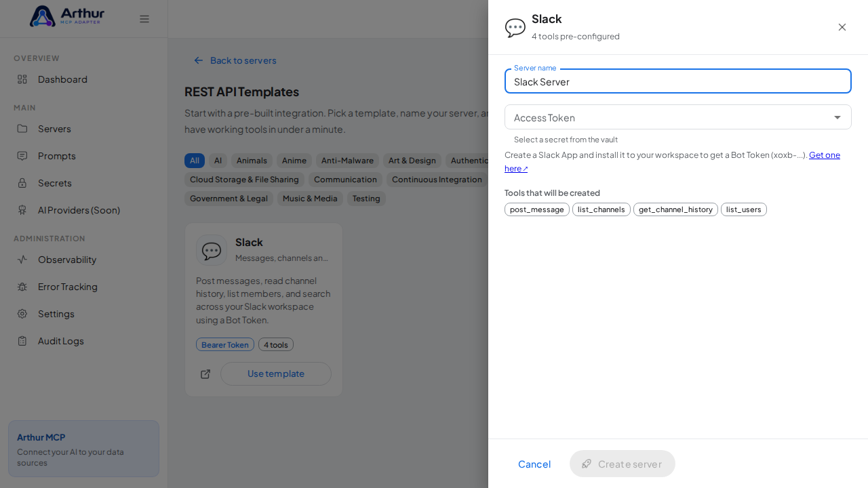Screen dimensions: 868x488
Task: Click the list_users tool chip
Action: pyautogui.click(x=744, y=209)
